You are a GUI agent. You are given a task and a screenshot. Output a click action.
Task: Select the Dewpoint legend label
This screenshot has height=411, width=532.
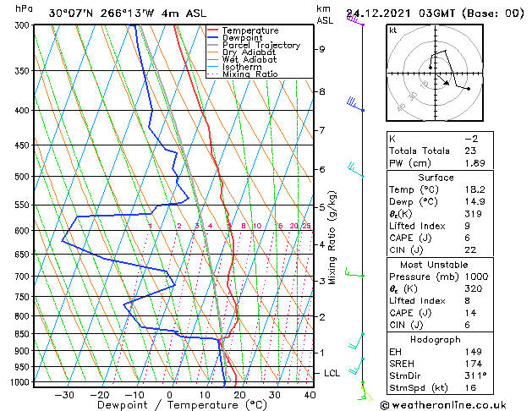[x=242, y=38]
